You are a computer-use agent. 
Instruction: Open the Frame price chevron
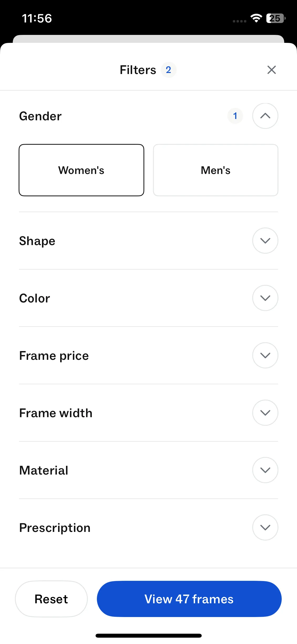pos(265,355)
